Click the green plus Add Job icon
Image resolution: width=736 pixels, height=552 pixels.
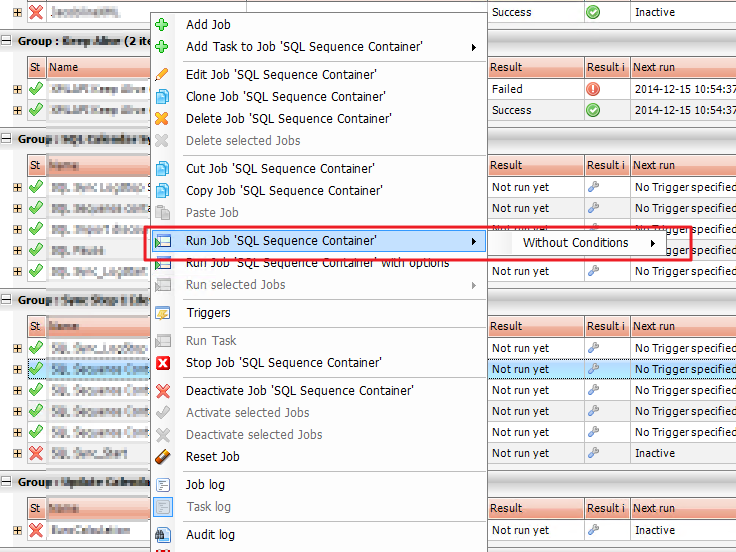(x=163, y=25)
